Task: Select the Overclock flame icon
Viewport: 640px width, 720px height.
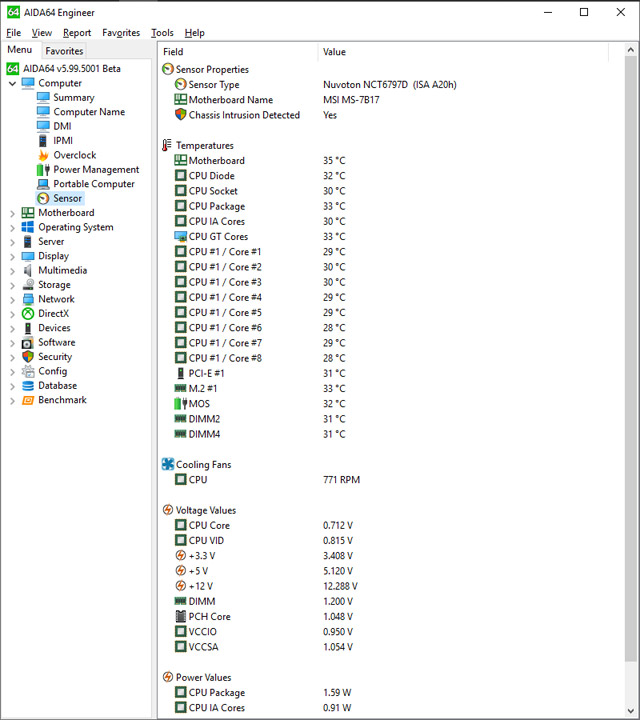Action: 43,155
